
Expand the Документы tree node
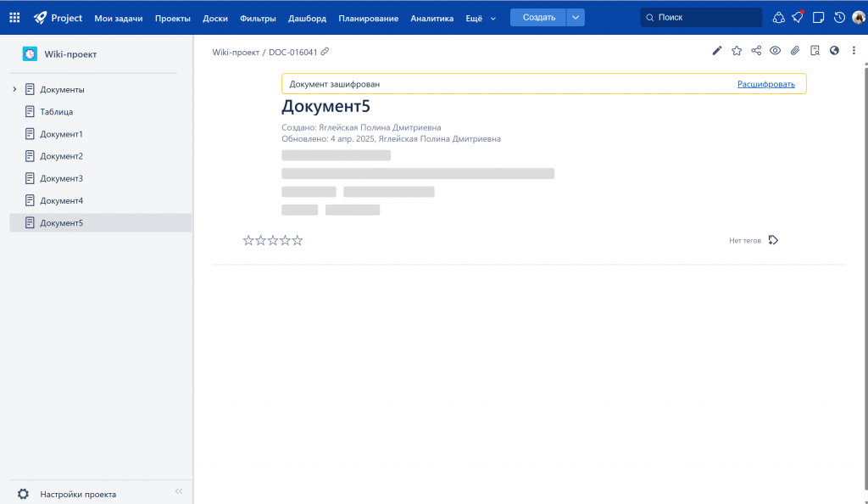(15, 89)
